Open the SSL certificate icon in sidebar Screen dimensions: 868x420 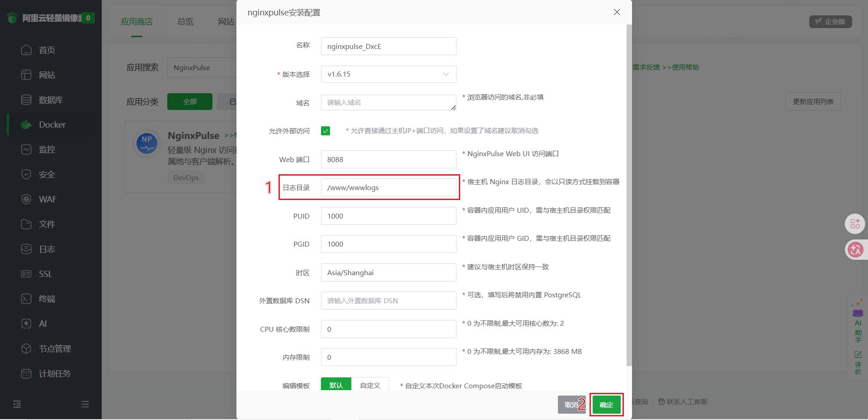pyautogui.click(x=26, y=274)
